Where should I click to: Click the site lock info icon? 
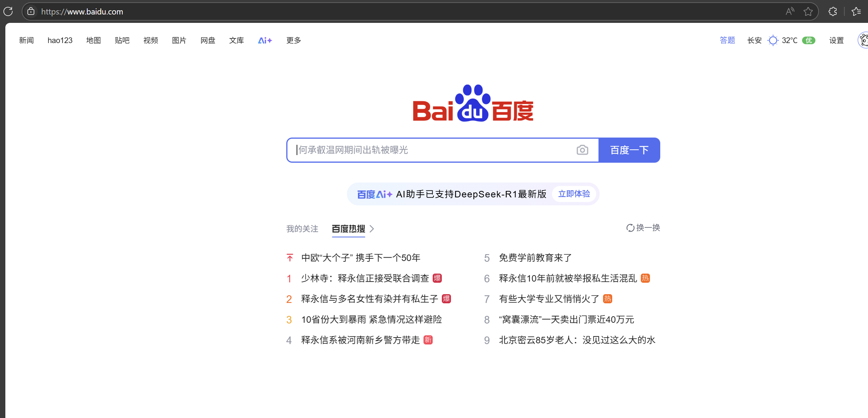[x=31, y=11]
